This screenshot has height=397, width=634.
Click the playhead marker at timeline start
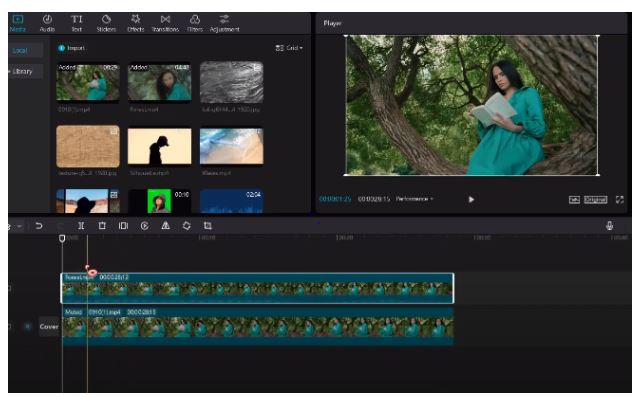click(62, 239)
